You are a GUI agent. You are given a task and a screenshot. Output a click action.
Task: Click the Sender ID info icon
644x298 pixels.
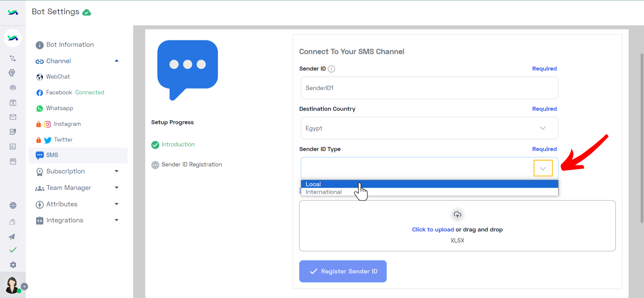(x=331, y=69)
